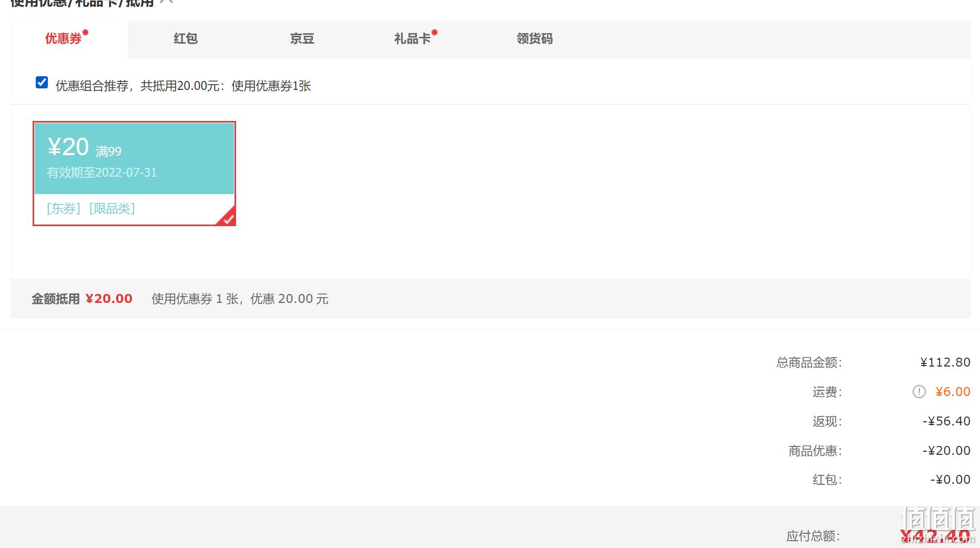
Task: Click the [限品类] label on coupon
Action: [x=112, y=209]
